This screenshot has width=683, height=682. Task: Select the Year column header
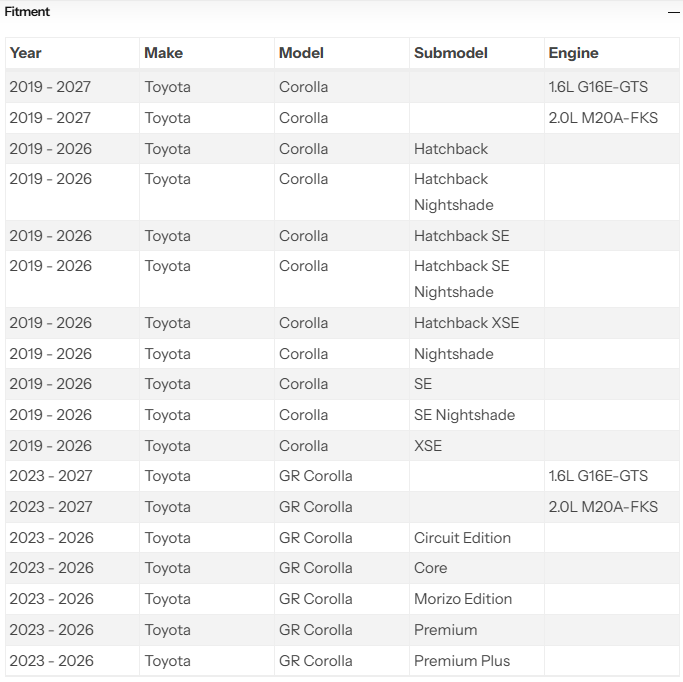coord(72,53)
